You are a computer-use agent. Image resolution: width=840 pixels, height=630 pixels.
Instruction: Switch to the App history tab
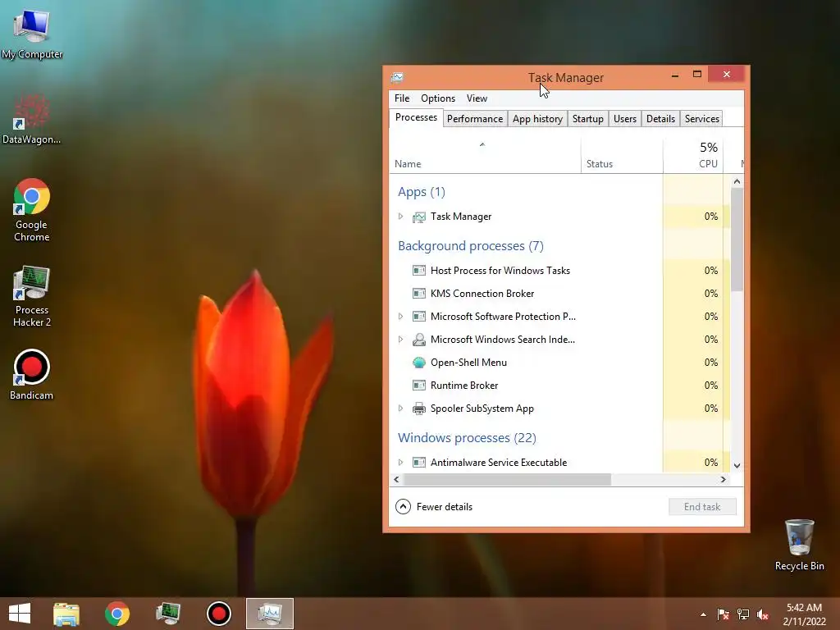click(537, 119)
